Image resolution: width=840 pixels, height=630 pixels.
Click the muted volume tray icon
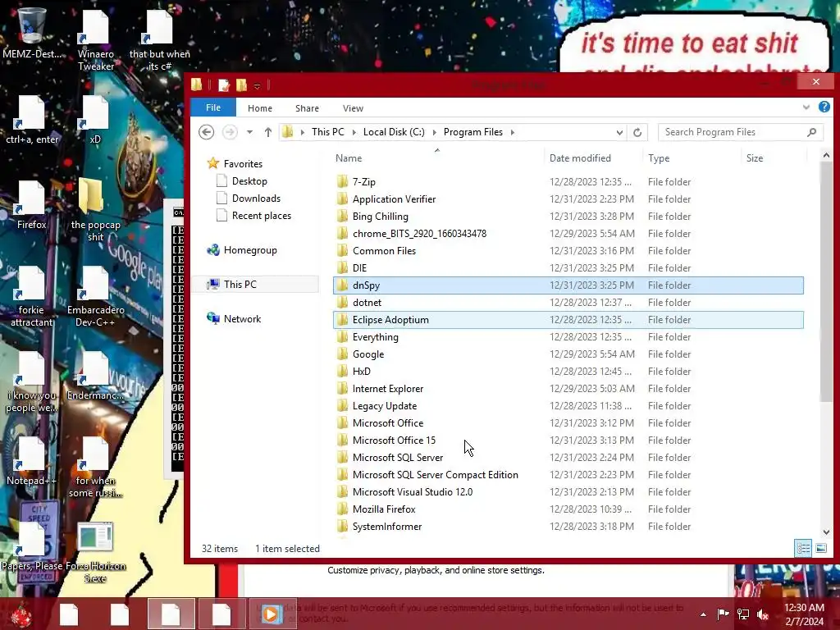pos(763,614)
